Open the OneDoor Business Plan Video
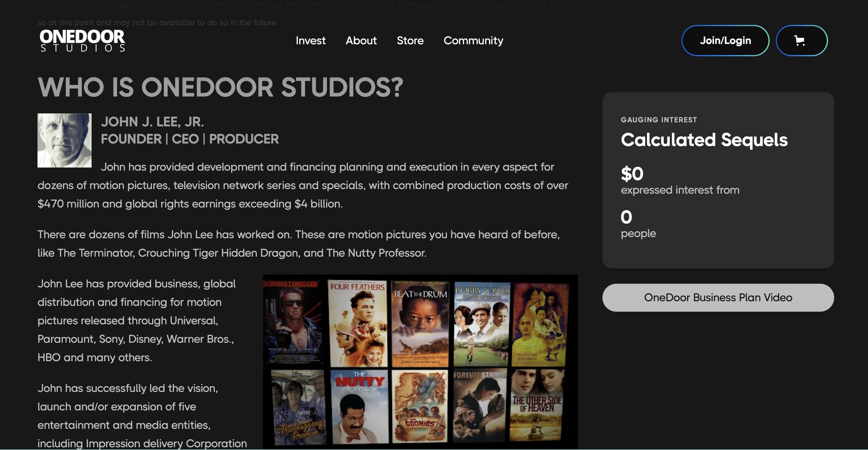 click(718, 297)
